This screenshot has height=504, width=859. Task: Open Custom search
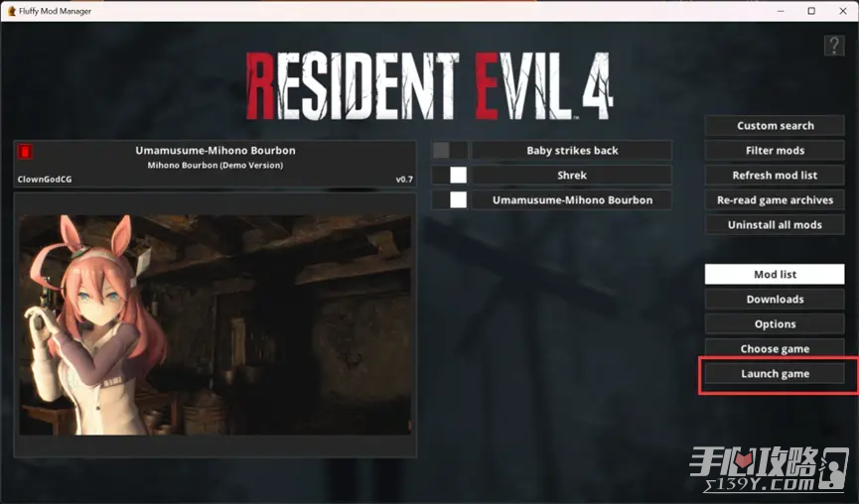click(775, 126)
